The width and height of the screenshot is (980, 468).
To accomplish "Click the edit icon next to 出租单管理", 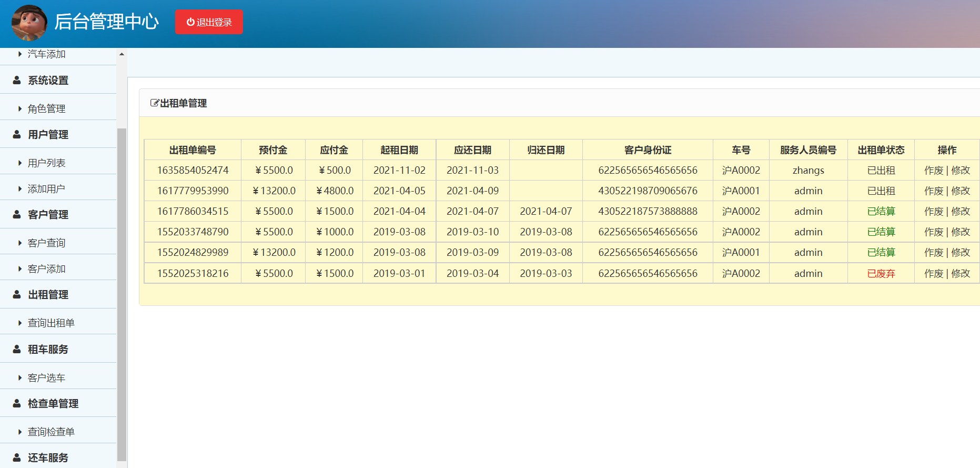I will [154, 103].
